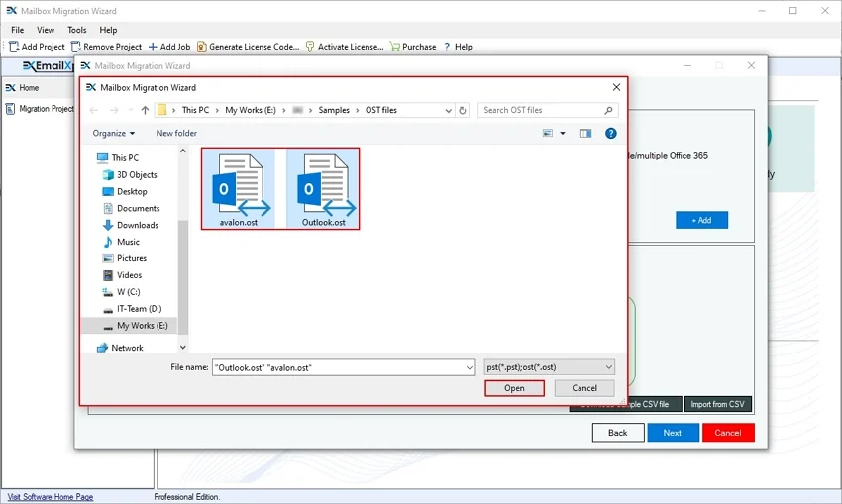Click the red Cancel wizard button
Screen dimensions: 842x504
click(728, 433)
